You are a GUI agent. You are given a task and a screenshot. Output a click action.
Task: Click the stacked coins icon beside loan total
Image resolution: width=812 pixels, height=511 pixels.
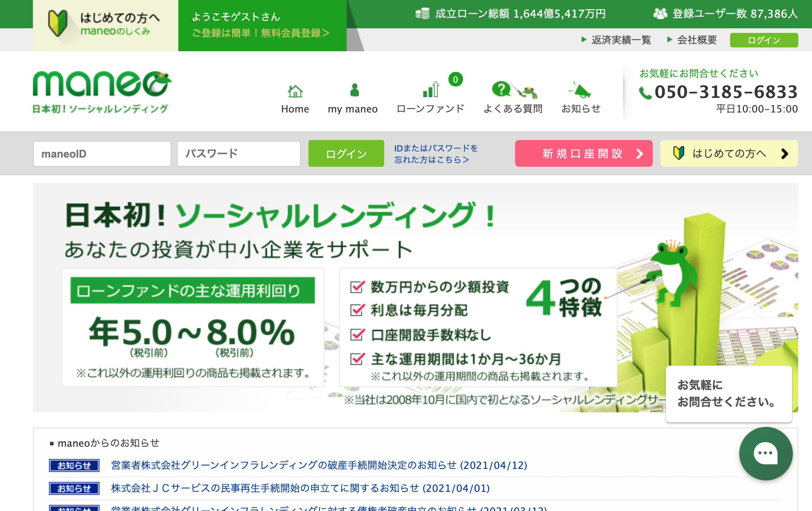(422, 14)
